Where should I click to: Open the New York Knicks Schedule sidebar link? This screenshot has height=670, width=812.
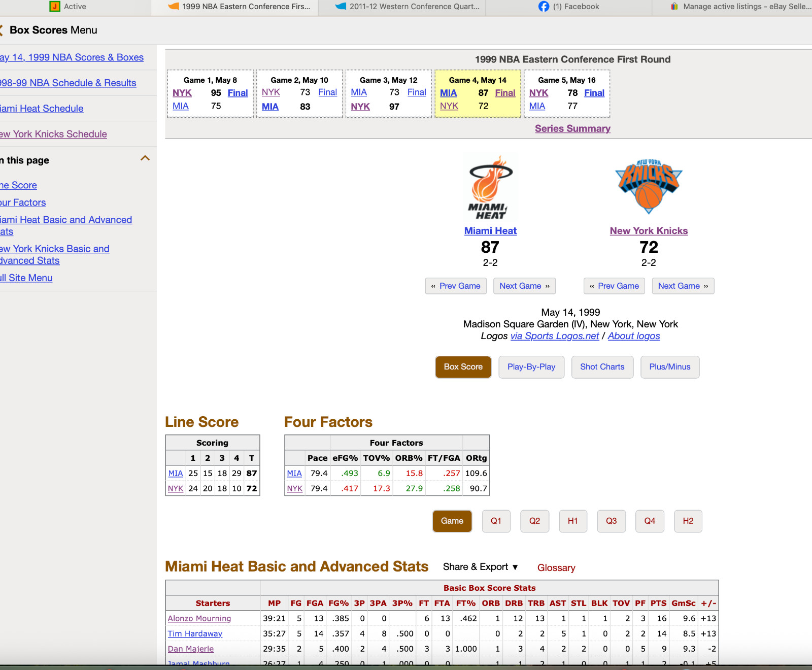[x=53, y=134]
